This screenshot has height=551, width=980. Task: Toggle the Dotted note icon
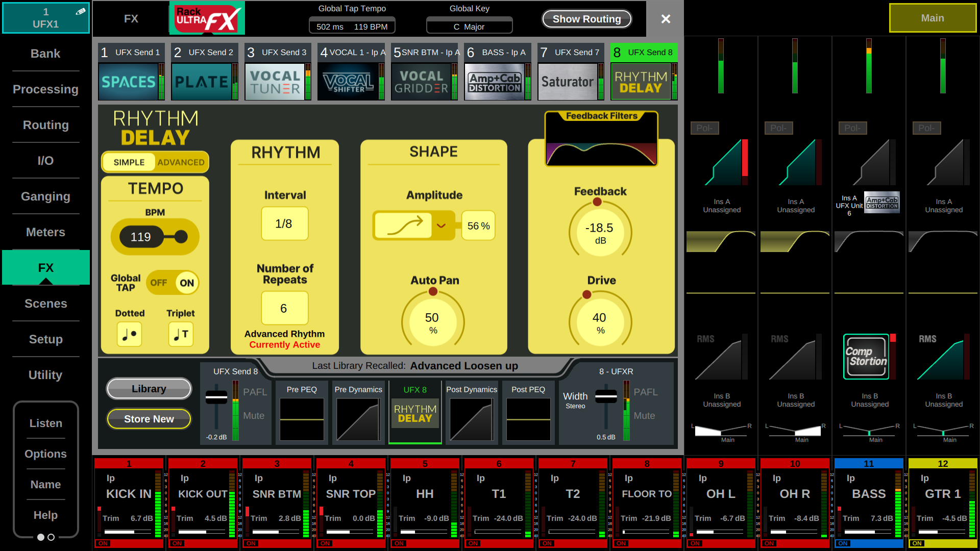click(x=129, y=334)
